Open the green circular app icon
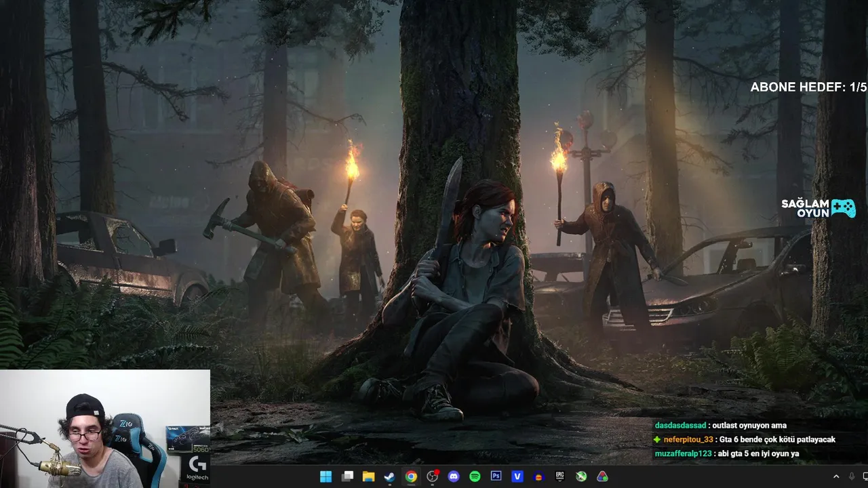Image resolution: width=868 pixels, height=488 pixels. (581, 476)
